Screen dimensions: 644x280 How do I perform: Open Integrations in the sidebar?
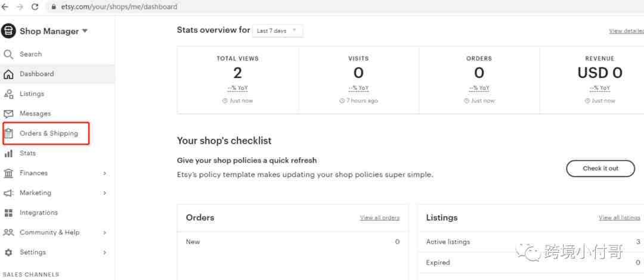click(39, 213)
